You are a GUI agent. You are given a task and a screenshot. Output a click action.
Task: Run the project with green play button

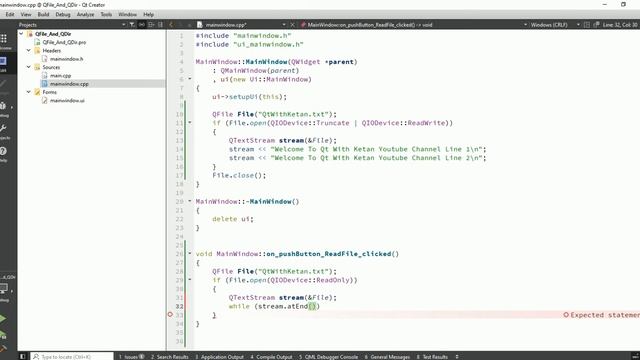point(3,318)
